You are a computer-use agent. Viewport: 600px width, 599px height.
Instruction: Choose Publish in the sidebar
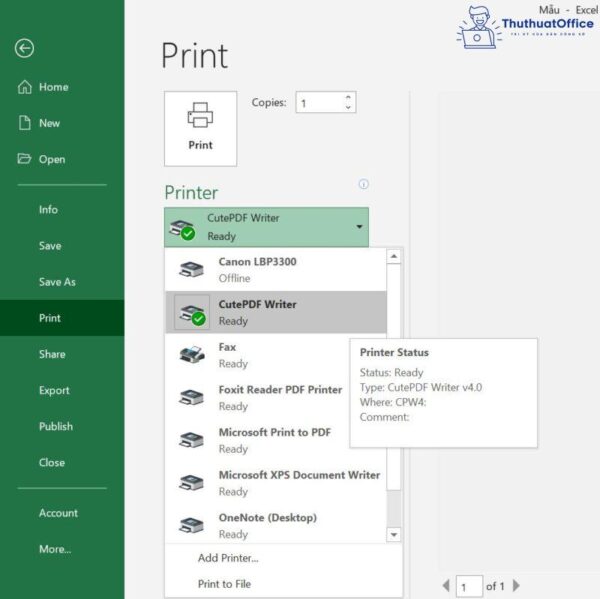(x=56, y=426)
